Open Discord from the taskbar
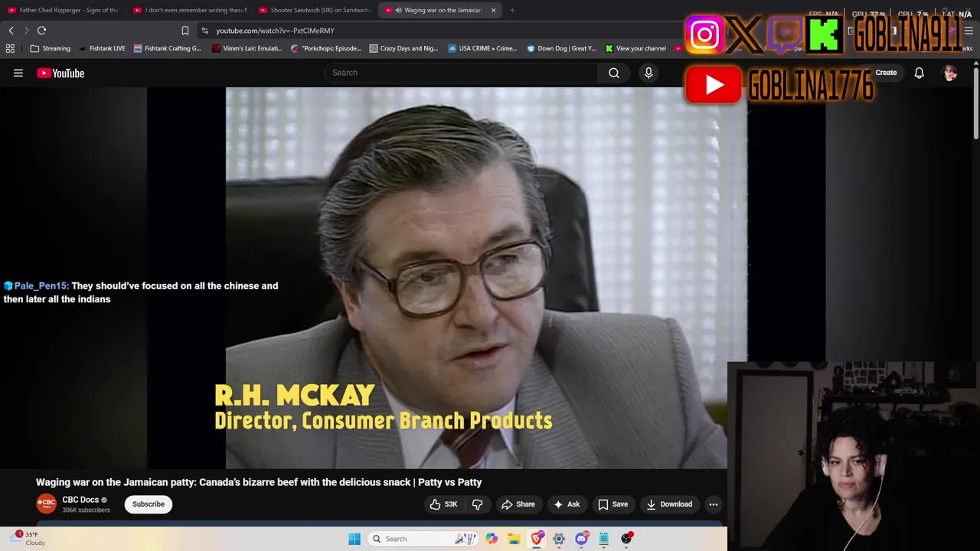980x551 pixels. point(582,539)
